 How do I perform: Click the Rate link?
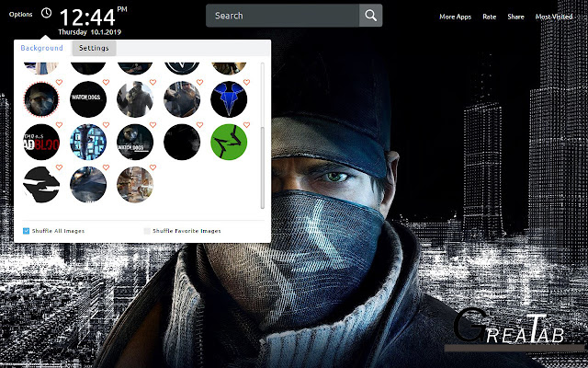pyautogui.click(x=490, y=17)
